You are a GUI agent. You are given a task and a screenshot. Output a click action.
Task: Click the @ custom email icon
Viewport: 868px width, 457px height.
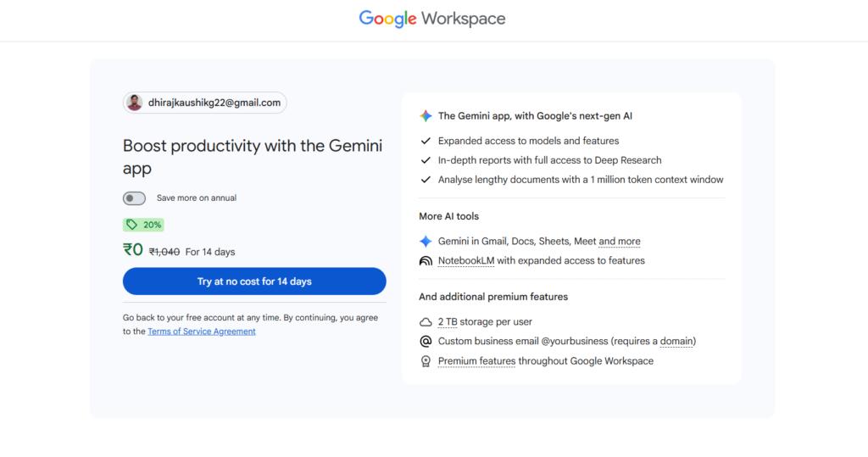pos(426,341)
